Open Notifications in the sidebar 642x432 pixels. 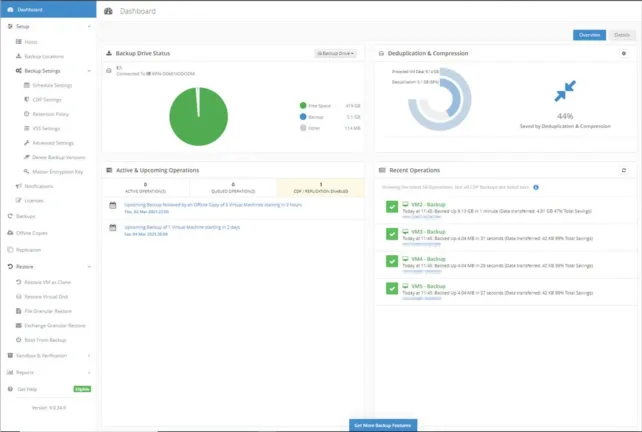pos(38,186)
